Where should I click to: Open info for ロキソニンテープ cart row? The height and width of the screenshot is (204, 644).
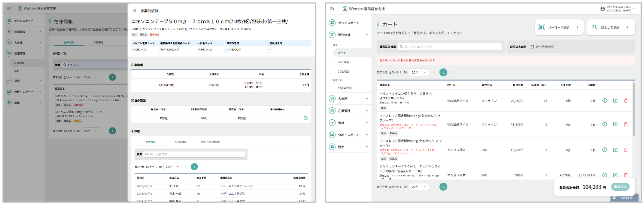coord(605,175)
